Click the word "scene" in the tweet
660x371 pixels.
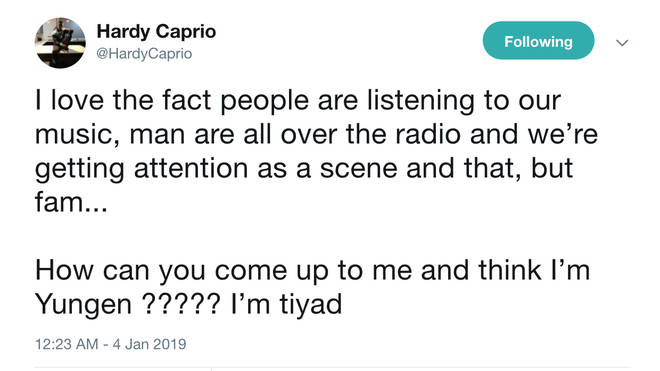pyautogui.click(x=359, y=168)
